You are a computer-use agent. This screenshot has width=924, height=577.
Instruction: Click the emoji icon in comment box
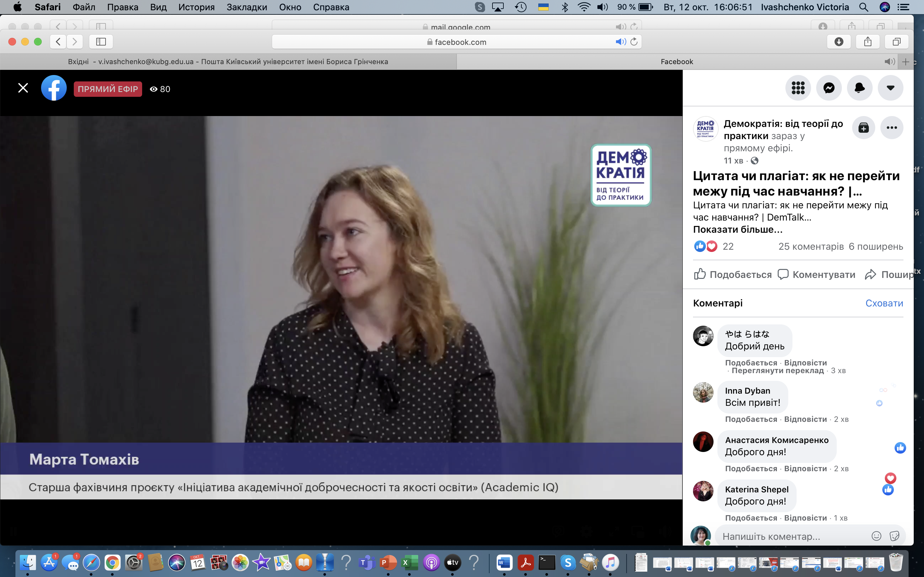click(x=876, y=536)
